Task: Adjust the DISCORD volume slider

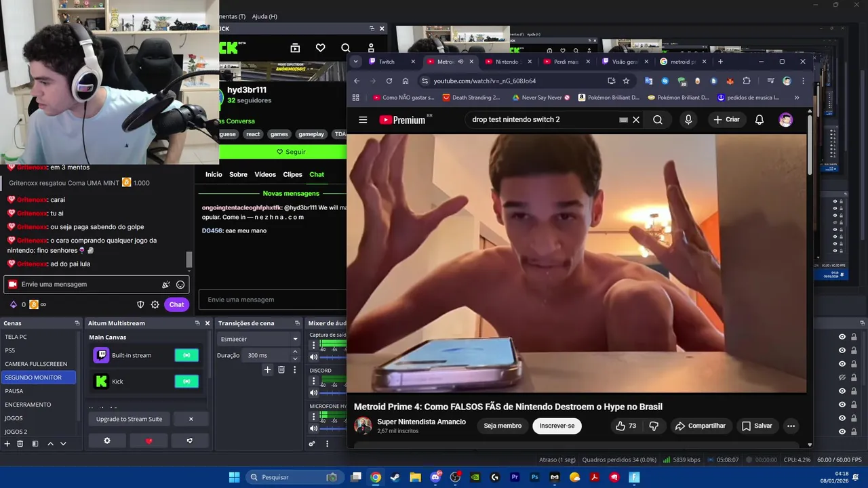Action: click(332, 392)
